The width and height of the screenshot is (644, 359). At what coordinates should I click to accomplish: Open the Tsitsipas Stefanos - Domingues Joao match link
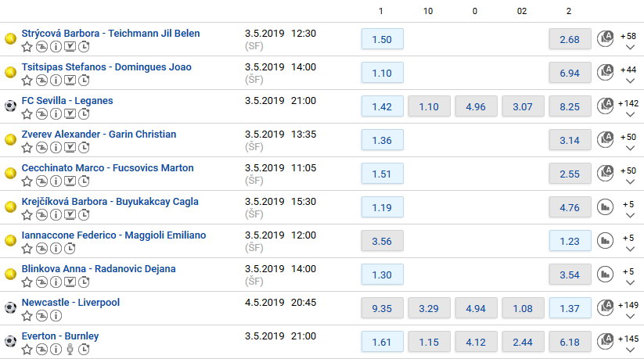click(106, 67)
